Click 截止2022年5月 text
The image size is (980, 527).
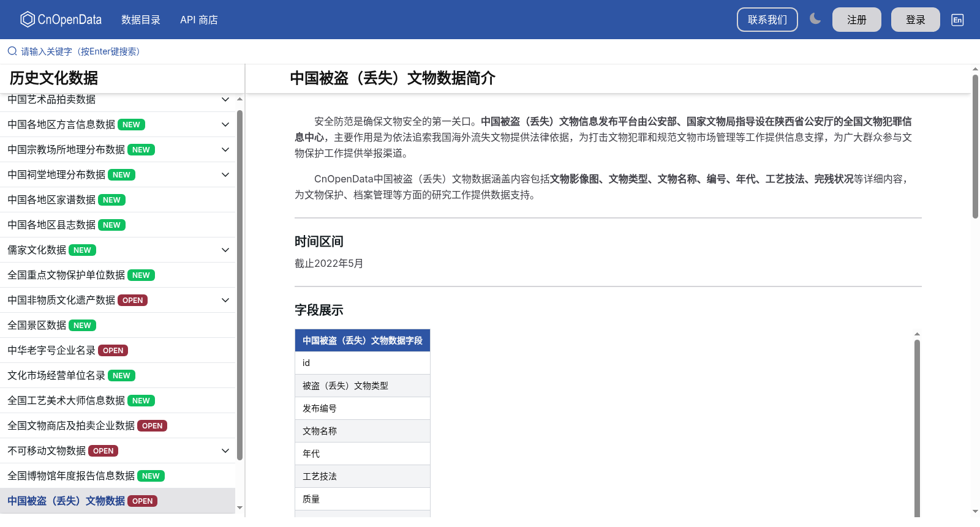(329, 263)
